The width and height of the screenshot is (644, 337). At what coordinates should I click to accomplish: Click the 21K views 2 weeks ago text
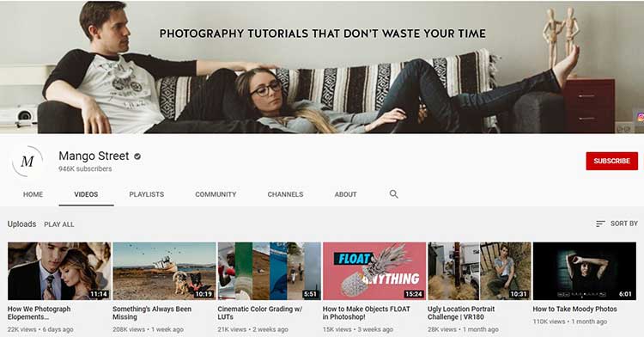[253, 329]
